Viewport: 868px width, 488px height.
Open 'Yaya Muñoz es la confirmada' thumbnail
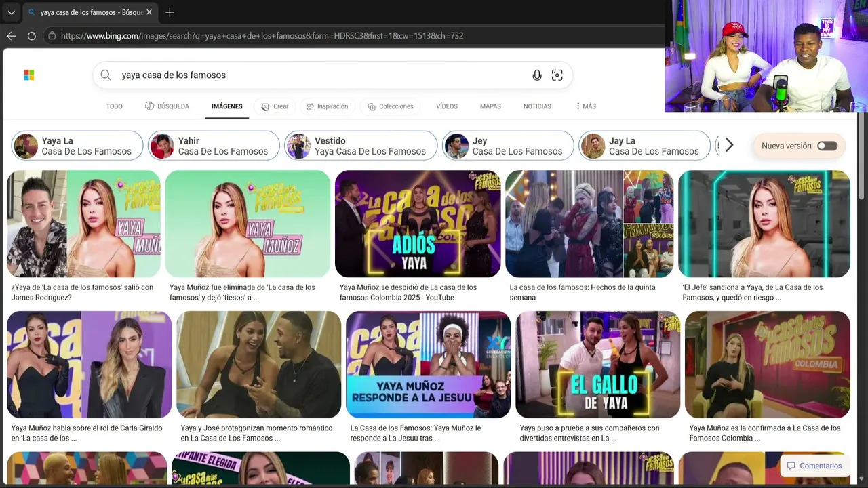(x=768, y=365)
